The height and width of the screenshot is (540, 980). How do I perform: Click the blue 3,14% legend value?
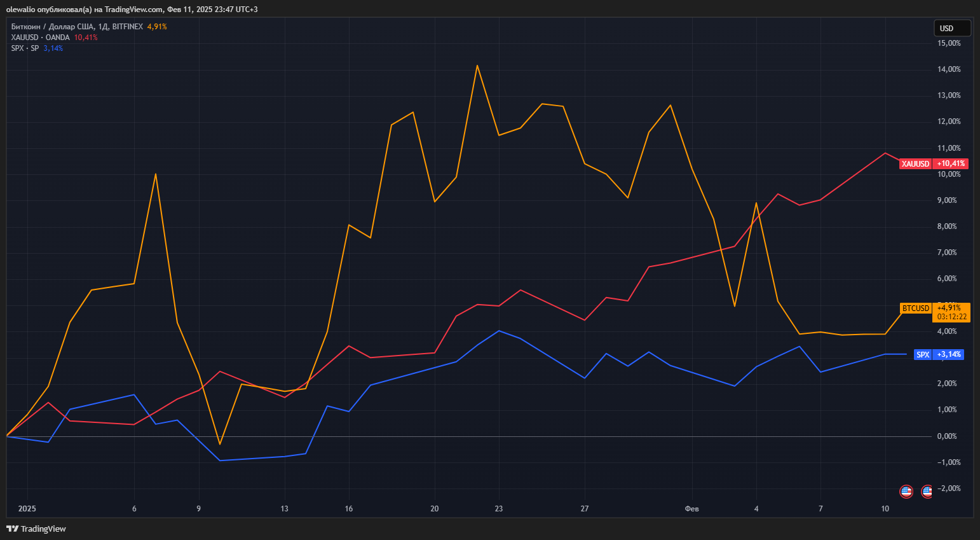coord(53,48)
